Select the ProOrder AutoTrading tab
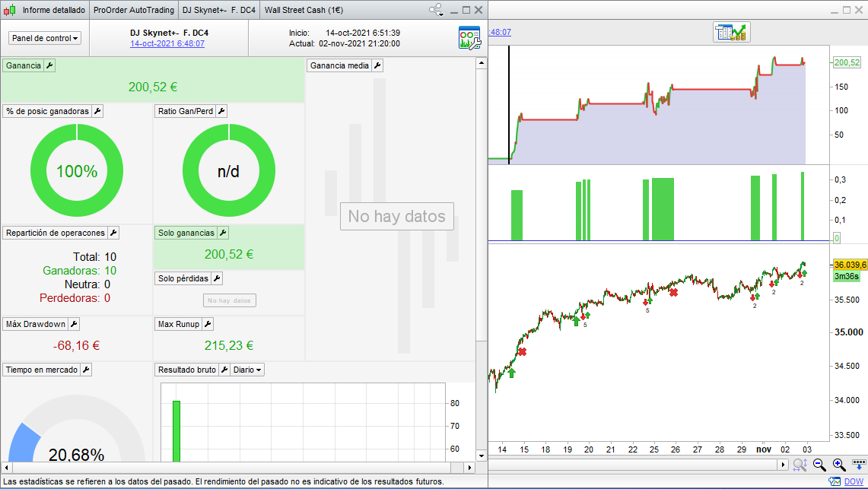 (x=133, y=10)
